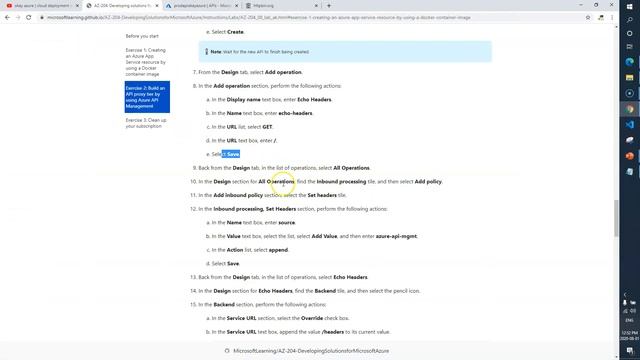Viewport: 640px width, 360px height.
Task: Open Windows taskbar search
Action: tap(629, 20)
